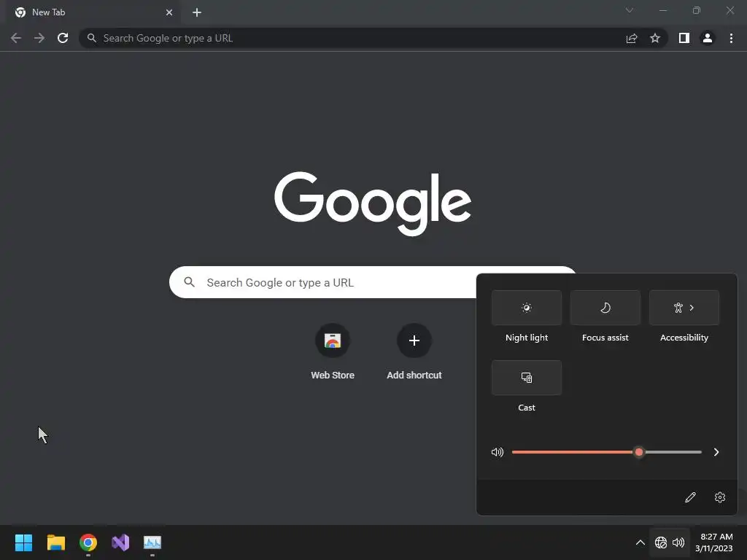Open the Cast quick setting
The width and height of the screenshot is (747, 560).
tap(527, 378)
